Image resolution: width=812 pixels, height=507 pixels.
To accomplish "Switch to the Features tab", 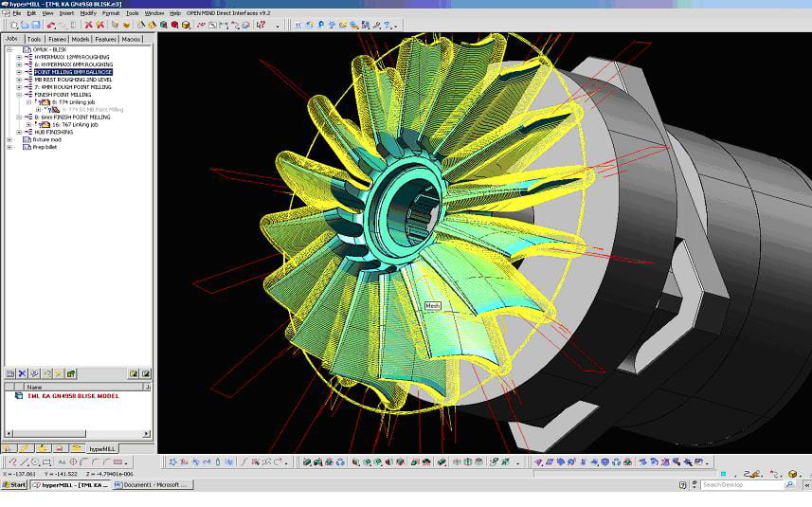I will pyautogui.click(x=105, y=39).
